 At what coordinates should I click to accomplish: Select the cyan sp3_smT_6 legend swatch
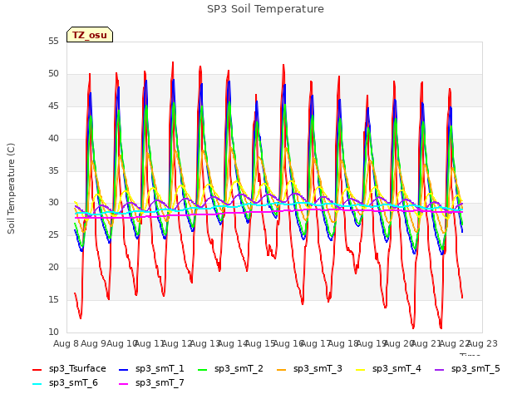(x=37, y=384)
